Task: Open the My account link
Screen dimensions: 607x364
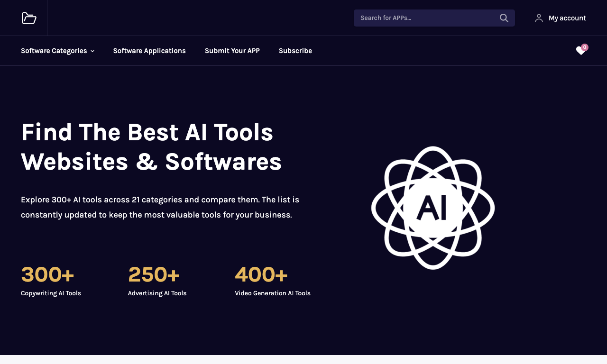Action: click(x=567, y=18)
